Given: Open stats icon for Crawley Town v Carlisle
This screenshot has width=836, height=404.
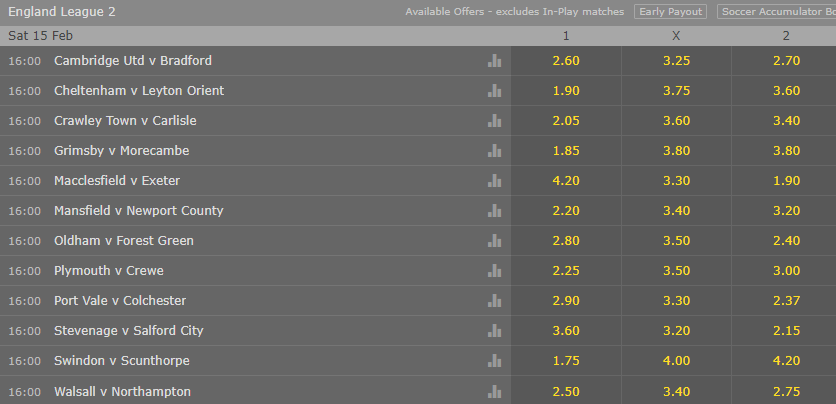Looking at the screenshot, I should [x=494, y=120].
